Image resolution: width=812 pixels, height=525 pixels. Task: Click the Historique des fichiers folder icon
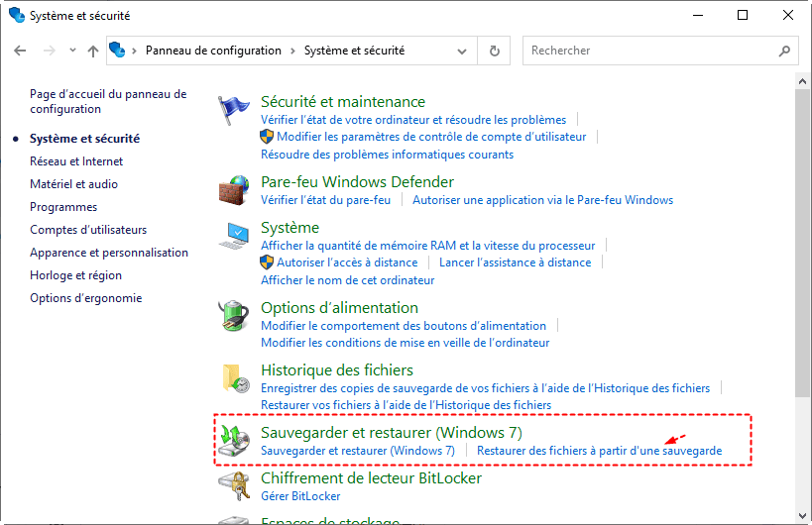coord(236,378)
